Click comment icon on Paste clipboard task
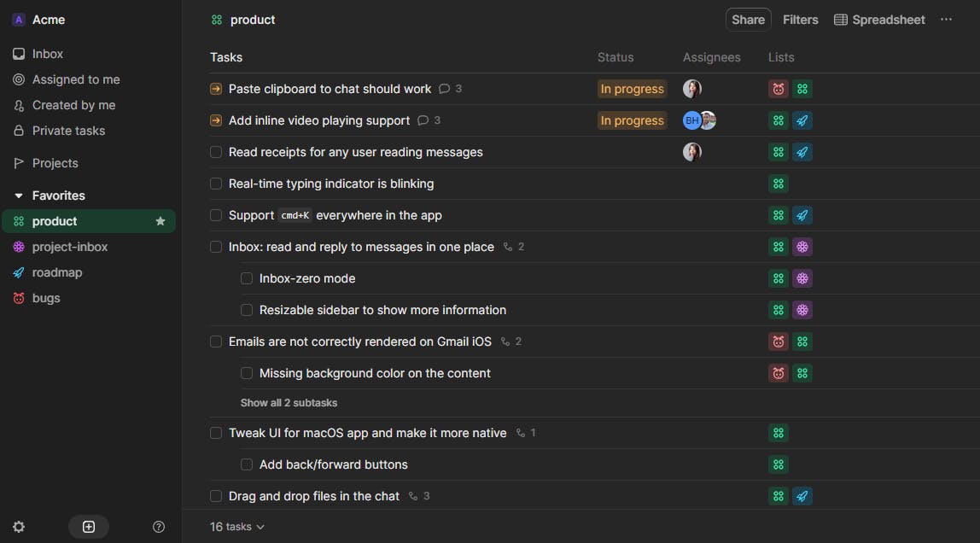The height and width of the screenshot is (543, 980). click(444, 89)
